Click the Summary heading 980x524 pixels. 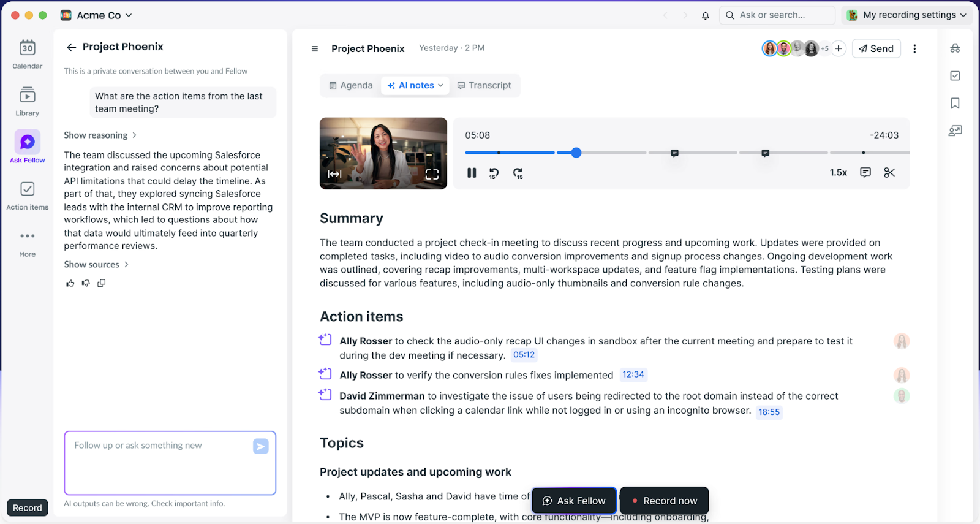pyautogui.click(x=352, y=219)
